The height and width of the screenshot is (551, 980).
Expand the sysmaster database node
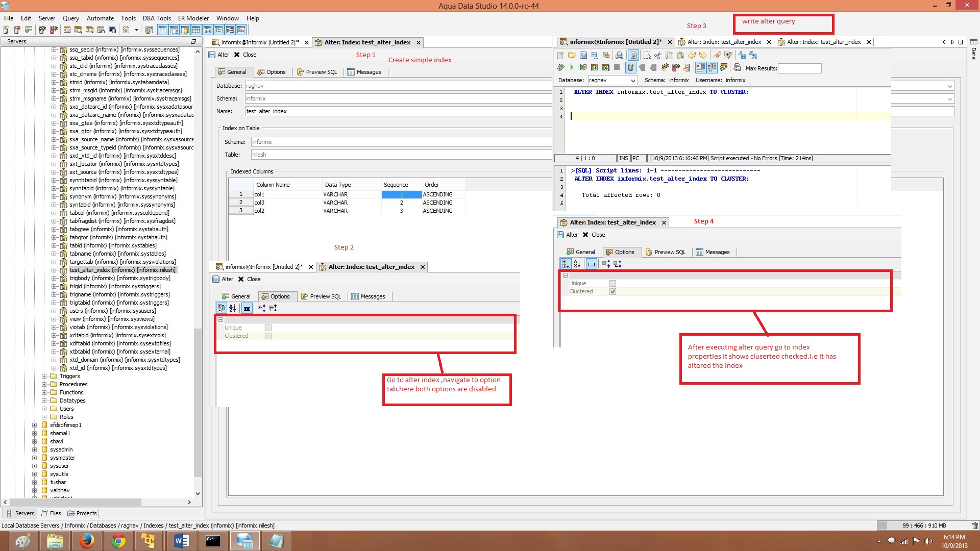tap(35, 458)
